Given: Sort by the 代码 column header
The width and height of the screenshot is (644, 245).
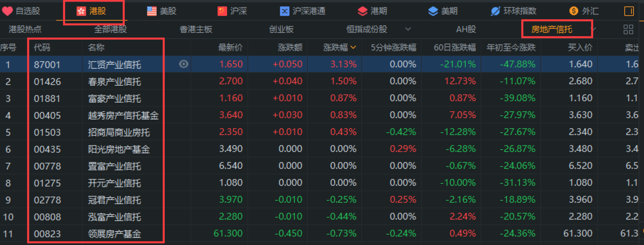Looking at the screenshot, I should 42,47.
